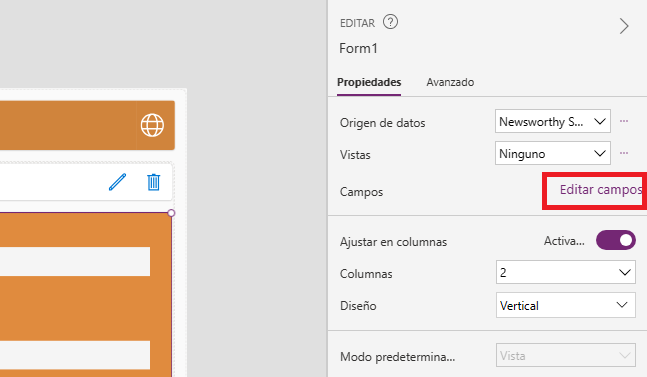Screen dimensions: 647x377
Task: Click the second white input field in form
Action: coord(75,355)
